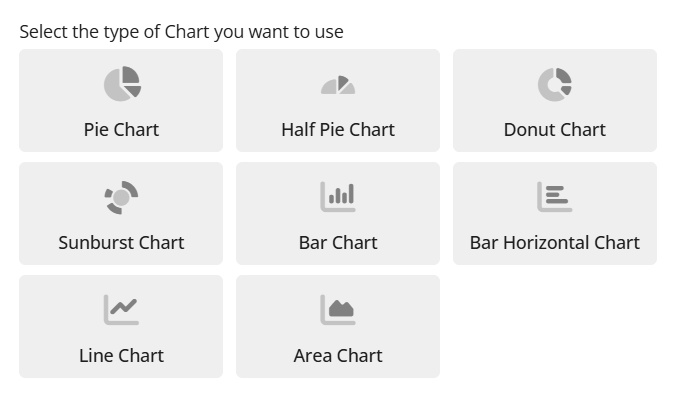Image resolution: width=677 pixels, height=408 pixels.
Task: Choose the Line Chart icon
Action: tap(121, 309)
